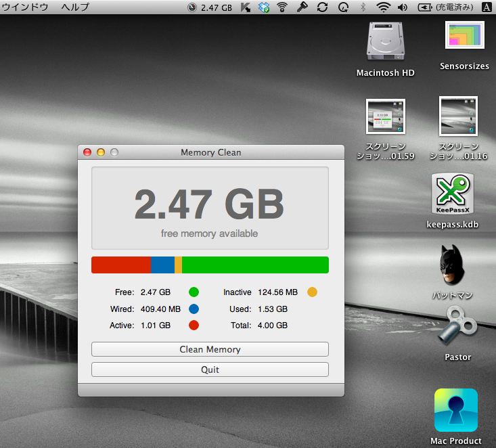Image resolution: width=496 pixels, height=448 pixels.
Task: Open the ウインドウ menu
Action: pos(25,7)
